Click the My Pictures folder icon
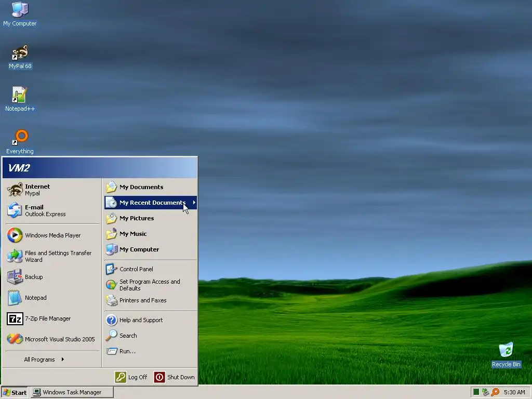Screen dimensions: 532x399 coord(111,218)
